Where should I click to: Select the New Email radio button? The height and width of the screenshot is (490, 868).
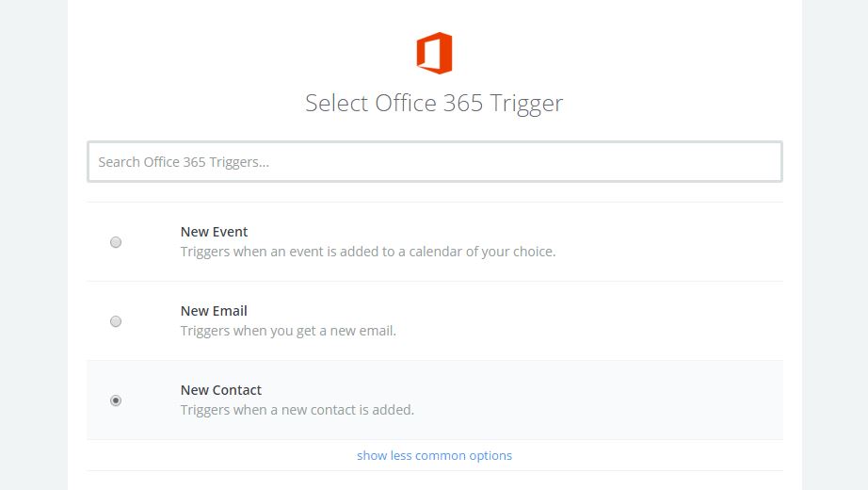pyautogui.click(x=116, y=321)
